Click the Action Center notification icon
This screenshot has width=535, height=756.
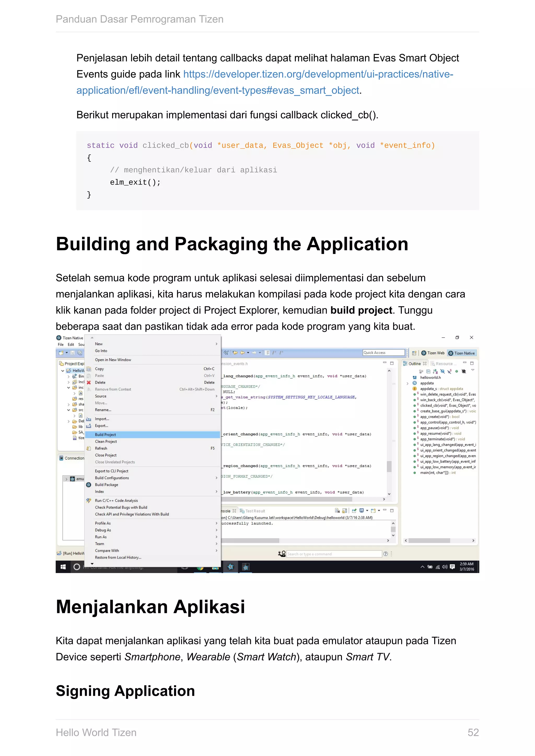[x=452, y=567]
